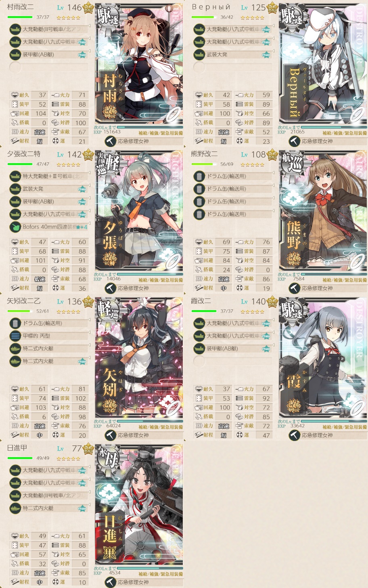
Task: Click Kumano's five-star rating row
Action: point(252,165)
